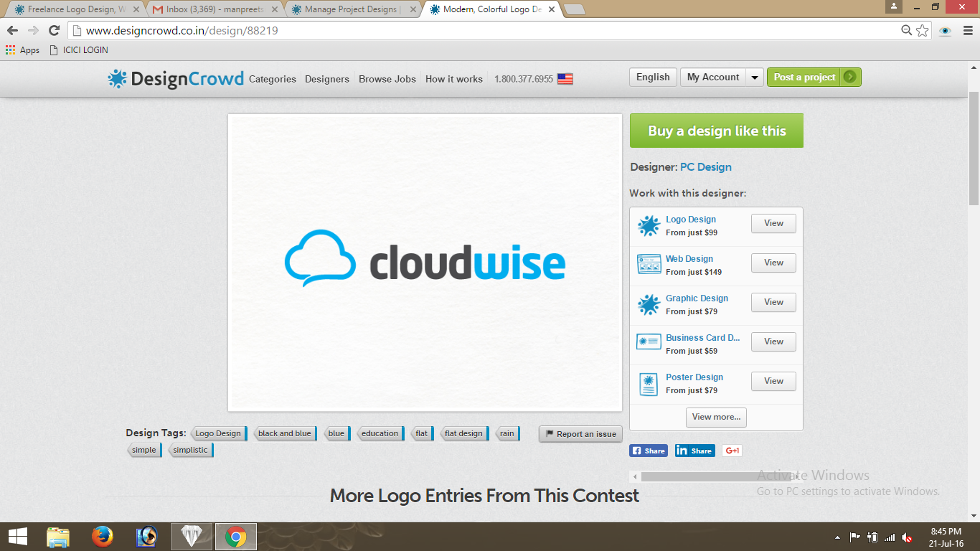Bookmark page with the star icon
Screen dimensions: 980x551
coord(923,30)
